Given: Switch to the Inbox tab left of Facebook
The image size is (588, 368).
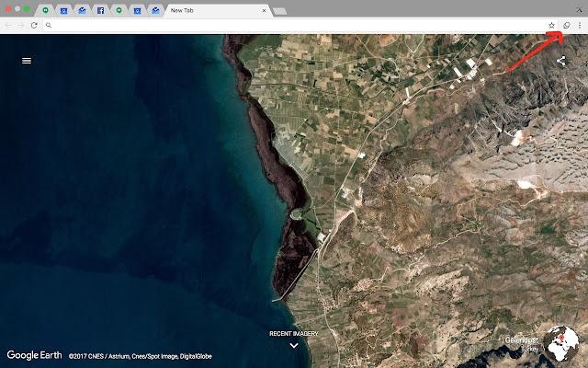Looking at the screenshot, I should pos(82,10).
